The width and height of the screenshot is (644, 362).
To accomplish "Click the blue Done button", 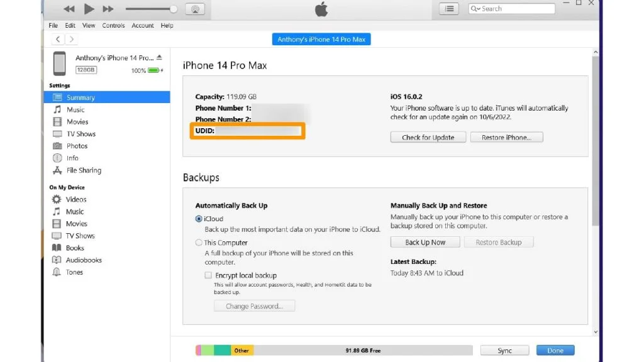I will point(555,351).
